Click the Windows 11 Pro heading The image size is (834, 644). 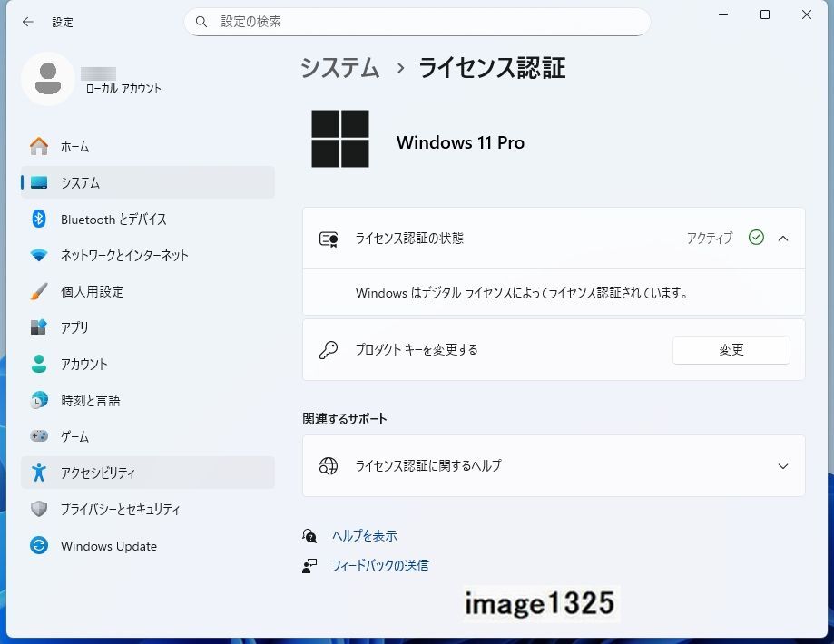(460, 142)
